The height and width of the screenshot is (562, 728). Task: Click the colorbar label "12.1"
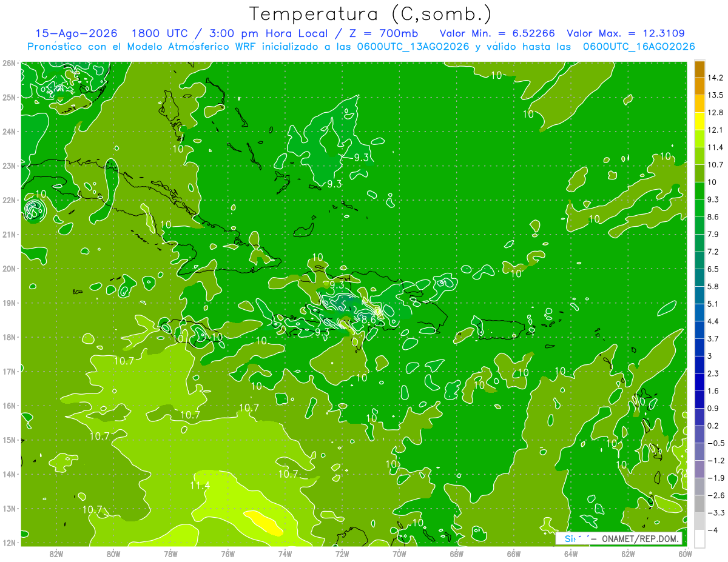(x=715, y=130)
